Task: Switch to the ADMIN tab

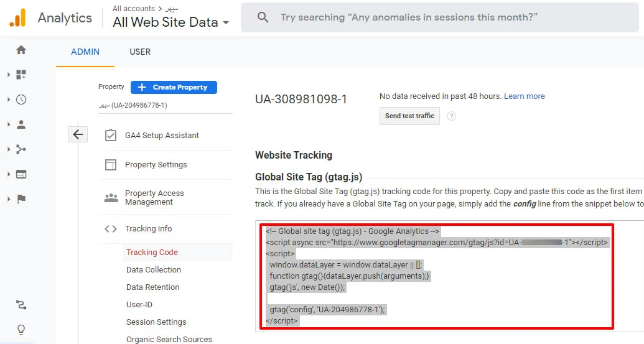Action: click(x=85, y=52)
